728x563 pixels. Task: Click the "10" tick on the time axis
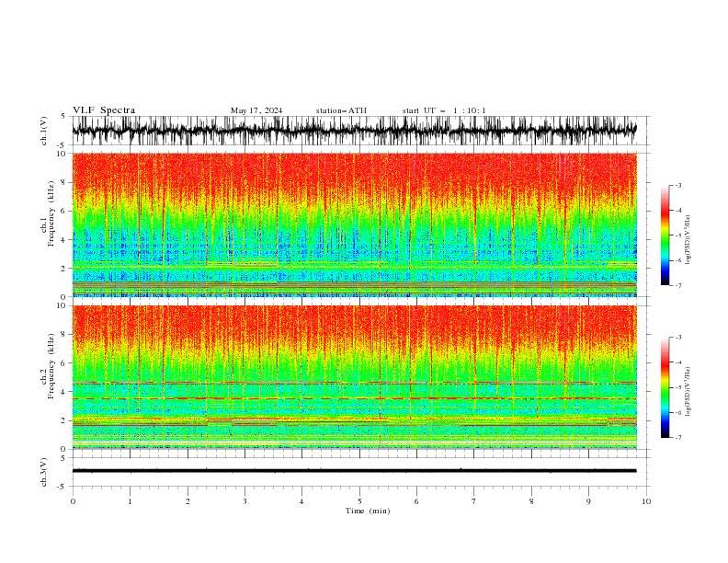pos(646,501)
